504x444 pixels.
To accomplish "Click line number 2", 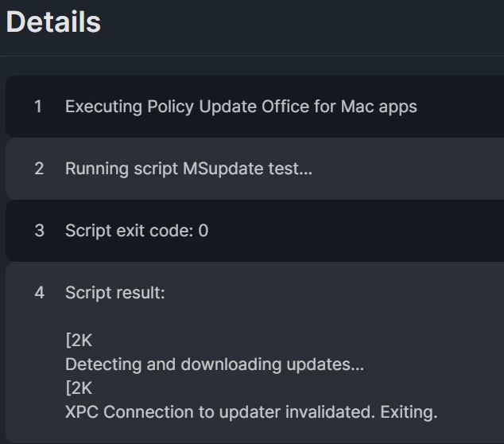I will click(x=39, y=169).
